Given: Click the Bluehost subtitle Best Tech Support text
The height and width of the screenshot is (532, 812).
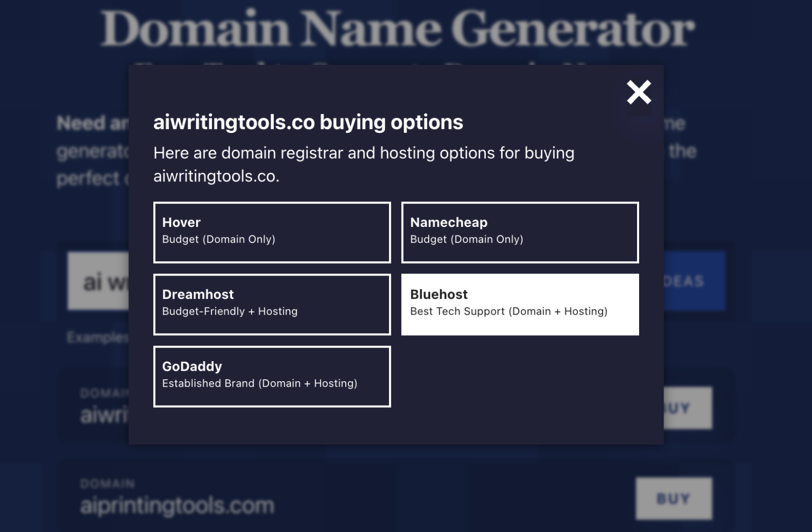Looking at the screenshot, I should [509, 311].
